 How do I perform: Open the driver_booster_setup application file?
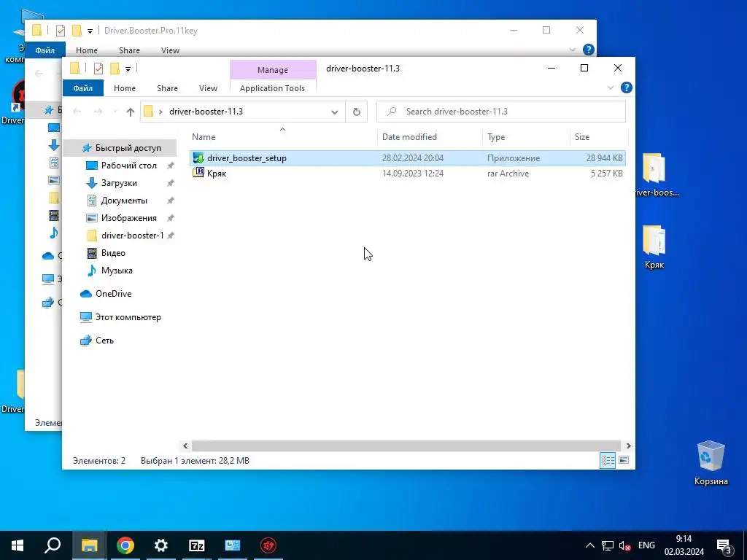coord(407,158)
